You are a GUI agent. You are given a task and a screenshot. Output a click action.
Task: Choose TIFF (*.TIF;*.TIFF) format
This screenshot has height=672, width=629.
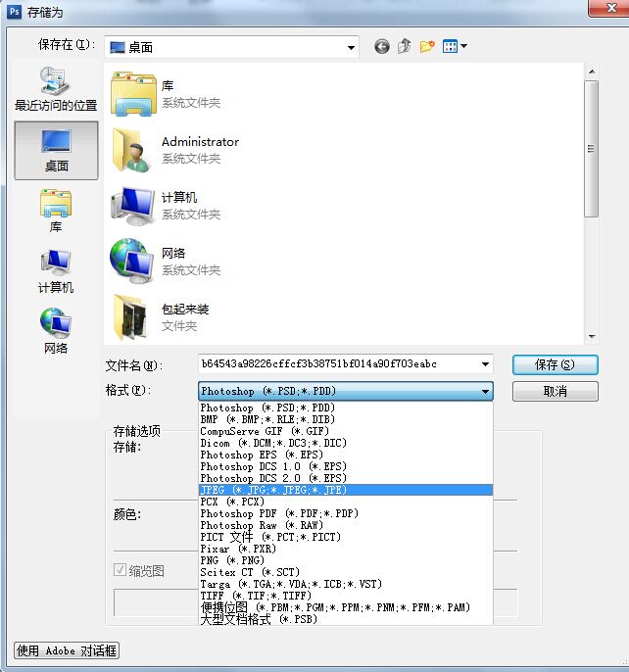tap(346, 596)
